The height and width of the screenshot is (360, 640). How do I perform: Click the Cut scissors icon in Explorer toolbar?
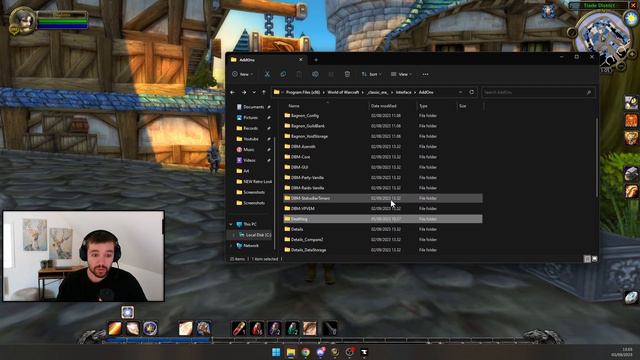(x=267, y=74)
